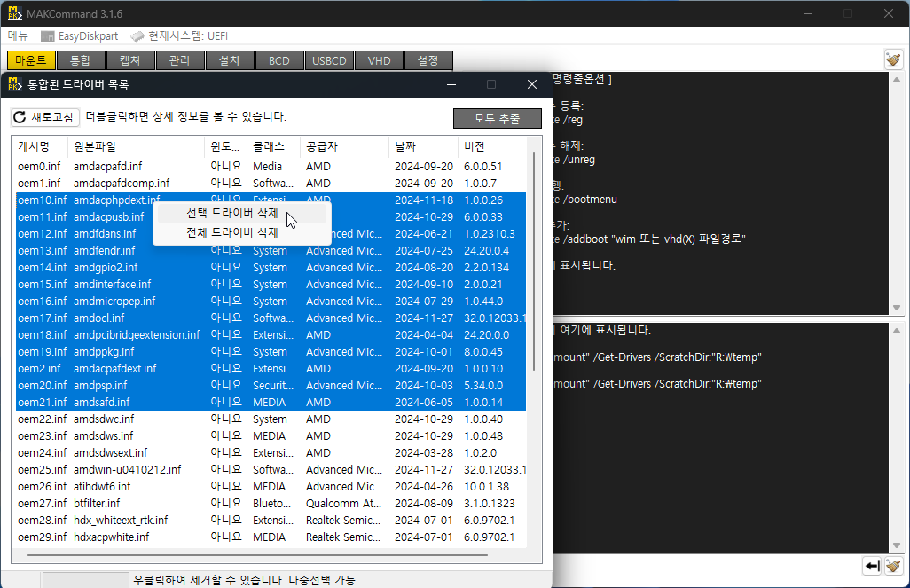Select the oem18.inf amdpcibridgeextension.inf row
The width and height of the screenshot is (910, 588).
(271, 335)
